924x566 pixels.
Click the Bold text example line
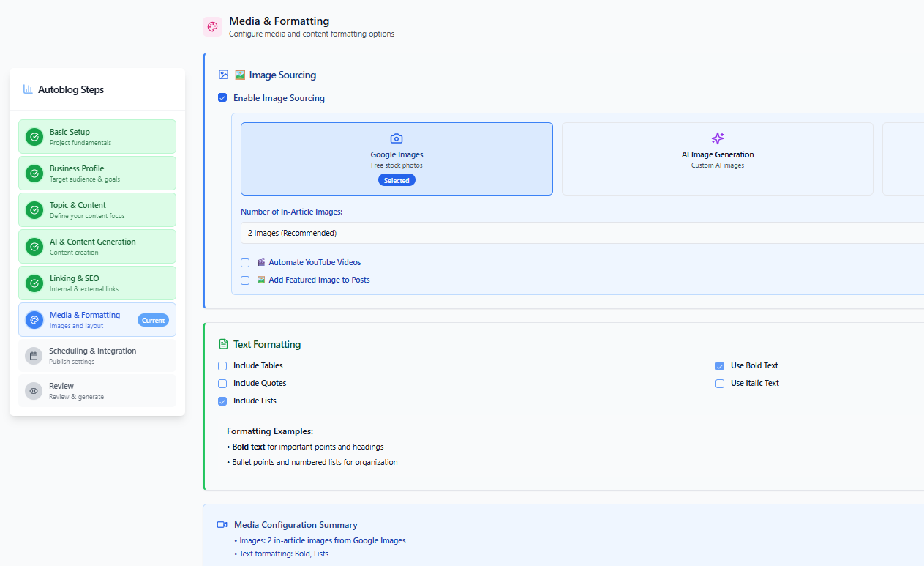(x=305, y=447)
